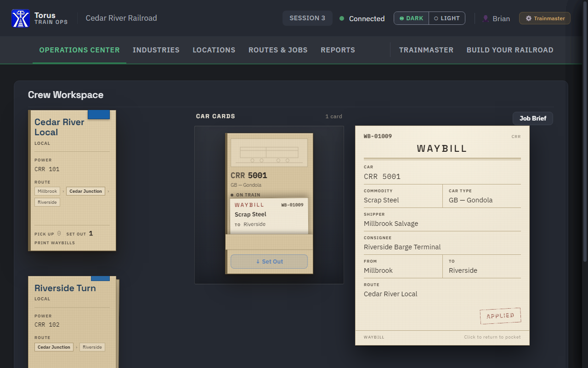The width and height of the screenshot is (588, 368).
Task: Click the Riverside Barge Terminal consignee value
Action: click(x=402, y=247)
